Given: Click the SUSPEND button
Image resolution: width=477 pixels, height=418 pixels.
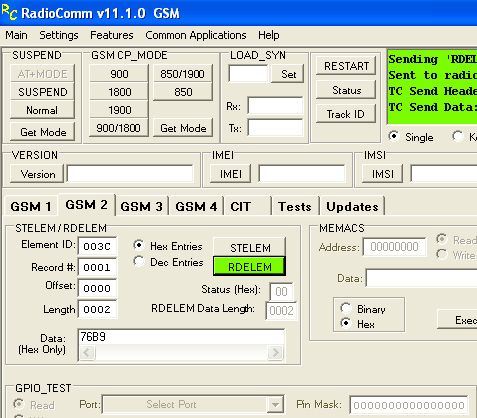Looking at the screenshot, I should click(42, 92).
